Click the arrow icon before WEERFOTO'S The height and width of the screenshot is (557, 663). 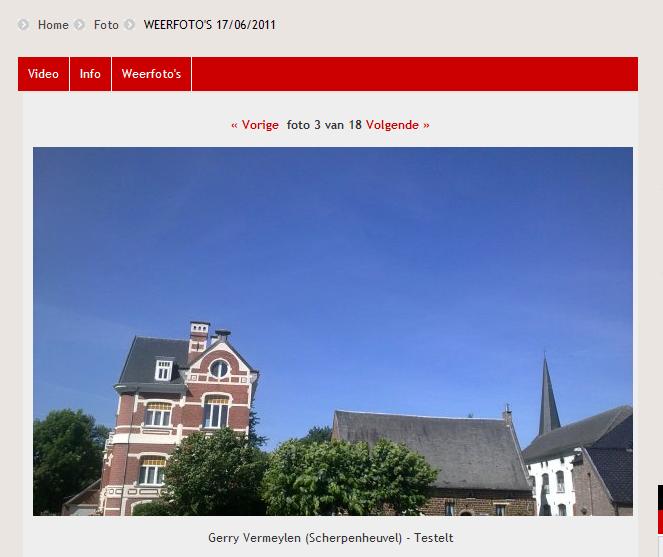129,25
